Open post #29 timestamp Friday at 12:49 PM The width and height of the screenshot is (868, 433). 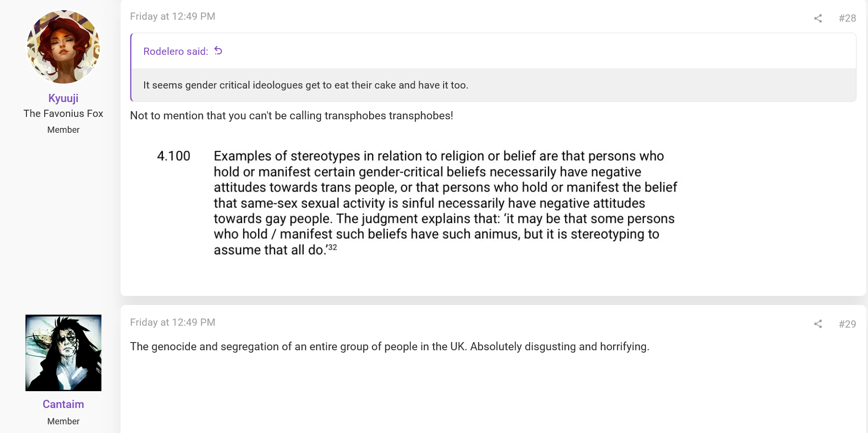coord(173,322)
